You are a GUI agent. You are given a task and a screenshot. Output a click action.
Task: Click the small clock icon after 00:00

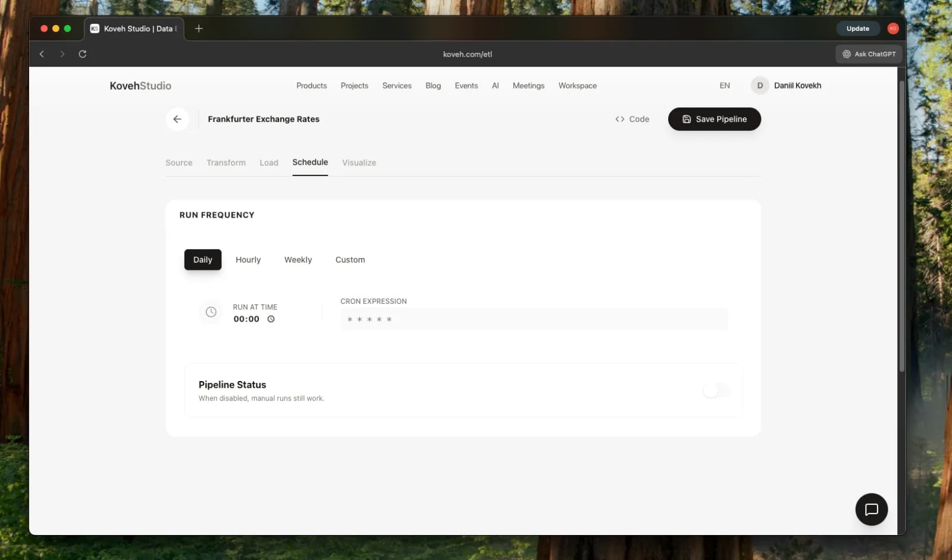[271, 319]
